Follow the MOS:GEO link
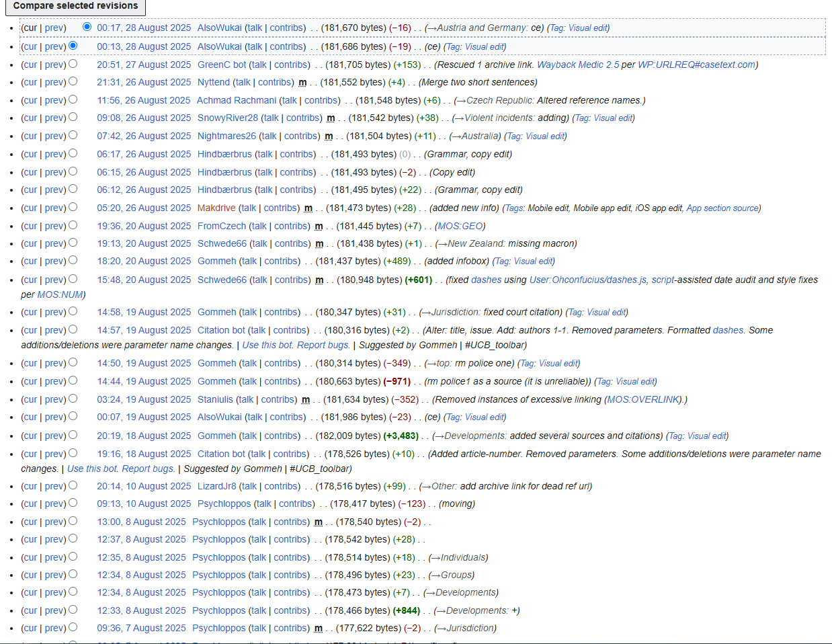Image resolution: width=832 pixels, height=644 pixels. 460,226
